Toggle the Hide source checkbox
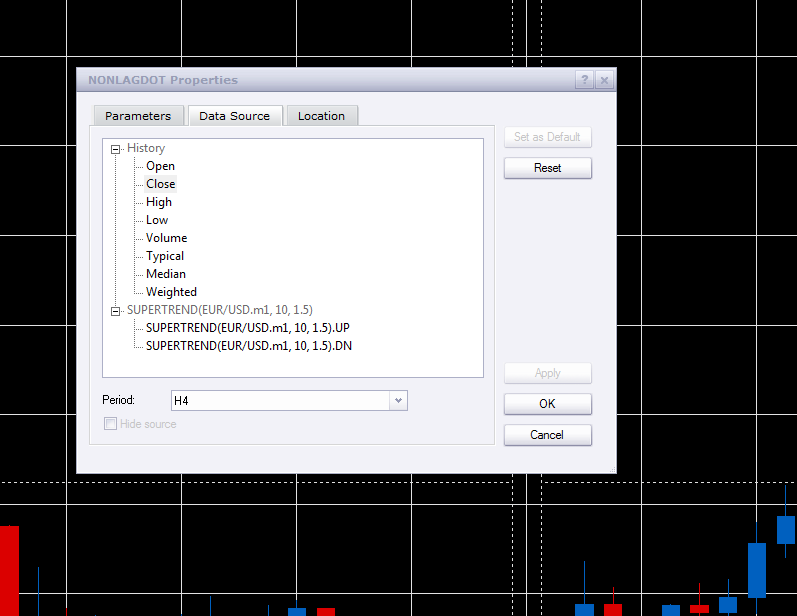This screenshot has width=797, height=616. pos(110,423)
